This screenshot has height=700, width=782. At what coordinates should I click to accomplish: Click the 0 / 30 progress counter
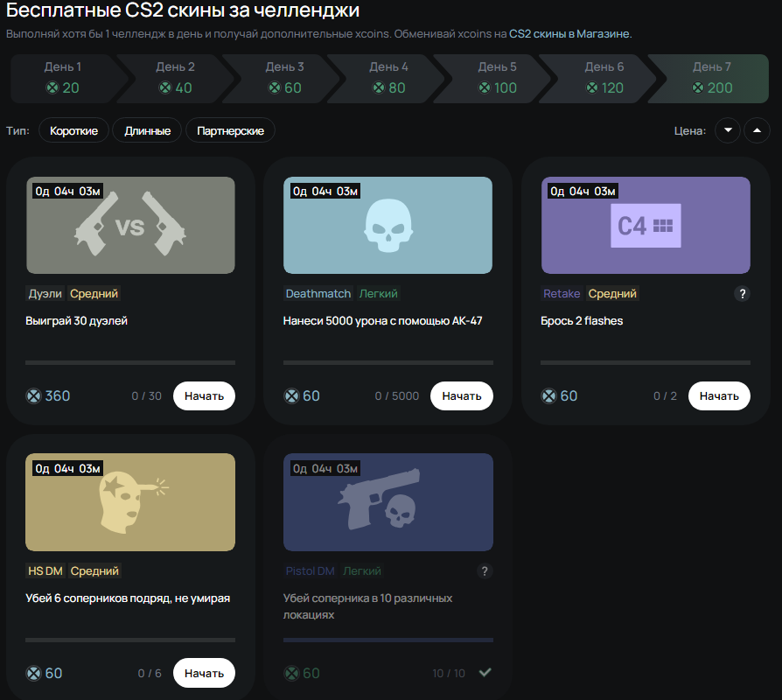point(147,396)
